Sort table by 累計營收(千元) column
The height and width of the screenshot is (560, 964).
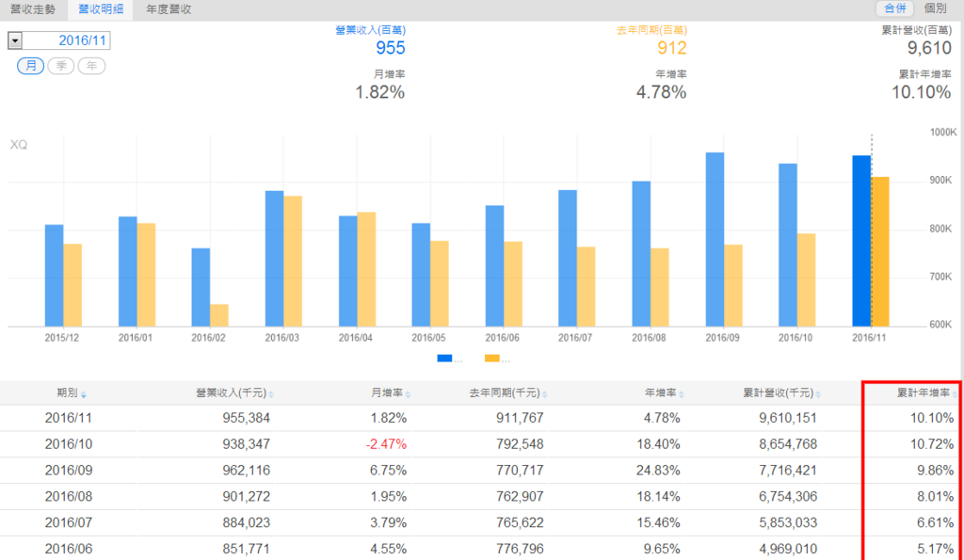[x=781, y=393]
